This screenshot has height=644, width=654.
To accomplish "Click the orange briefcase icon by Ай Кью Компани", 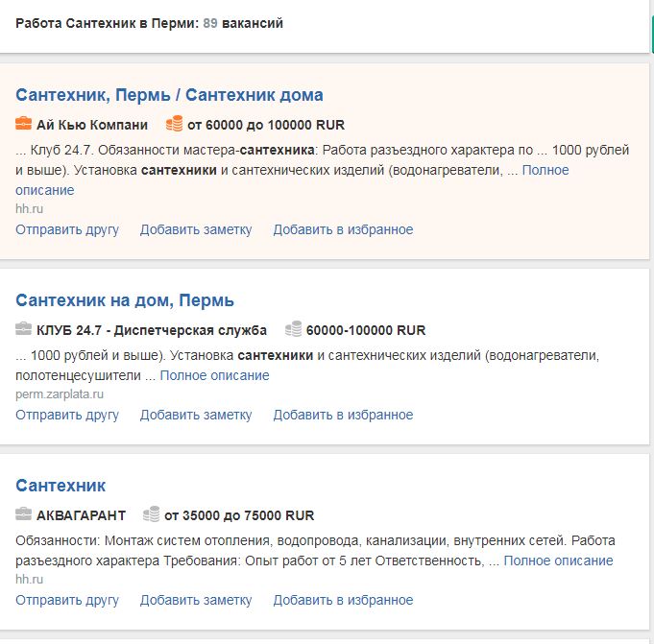I will click(x=23, y=124).
